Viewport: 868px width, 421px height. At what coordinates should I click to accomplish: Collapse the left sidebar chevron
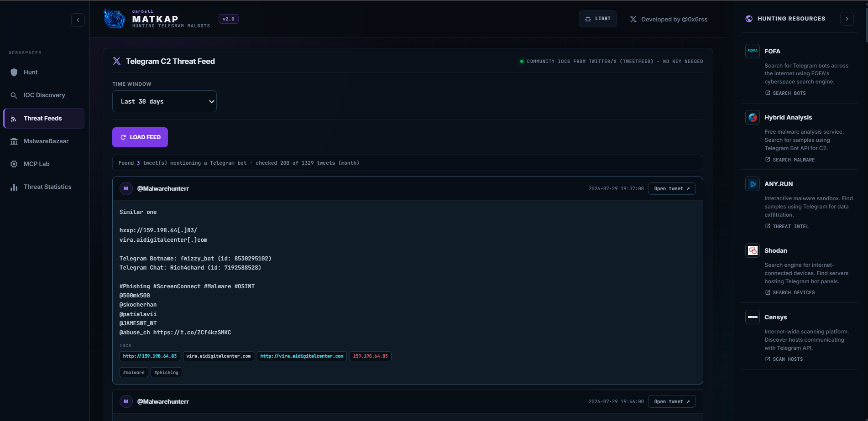(x=78, y=20)
